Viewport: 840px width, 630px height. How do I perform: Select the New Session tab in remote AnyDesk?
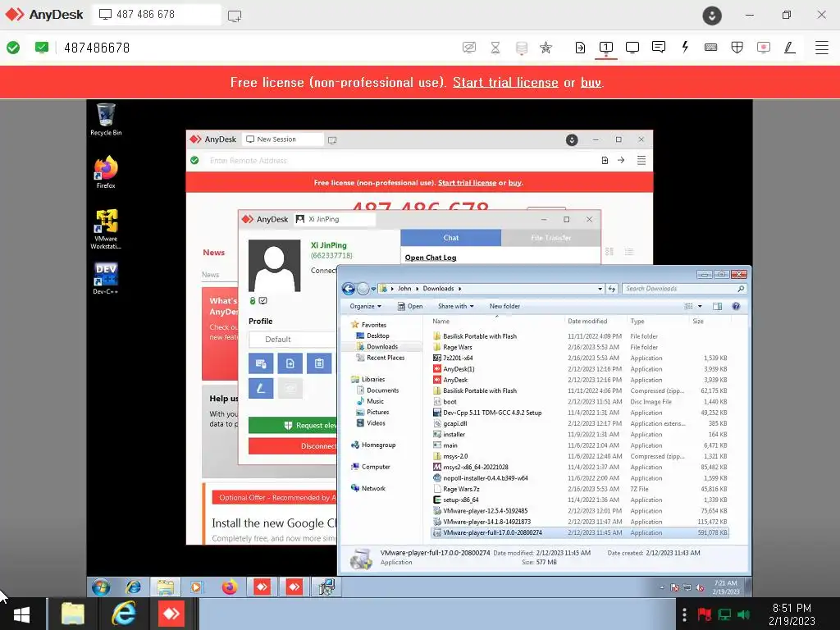click(x=283, y=139)
